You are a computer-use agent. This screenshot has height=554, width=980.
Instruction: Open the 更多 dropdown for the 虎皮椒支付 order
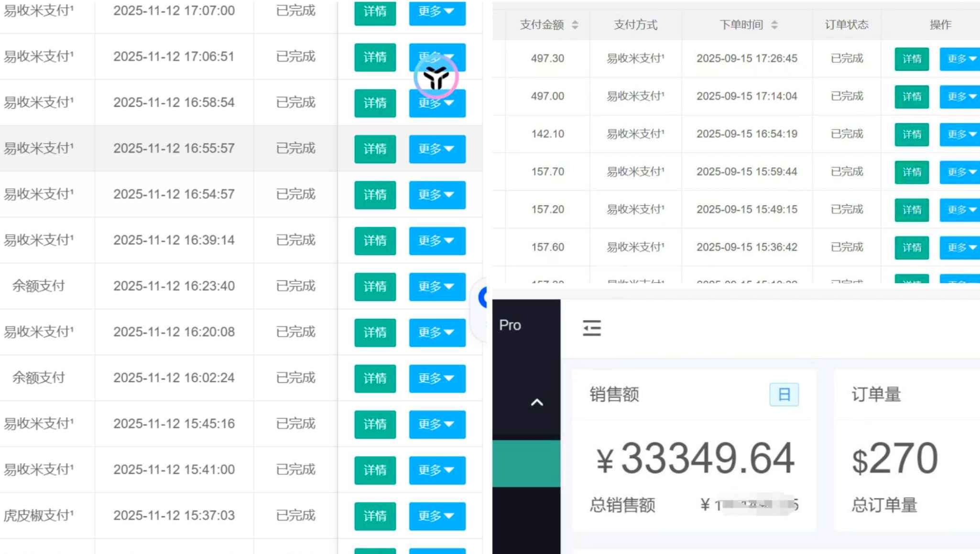click(436, 516)
